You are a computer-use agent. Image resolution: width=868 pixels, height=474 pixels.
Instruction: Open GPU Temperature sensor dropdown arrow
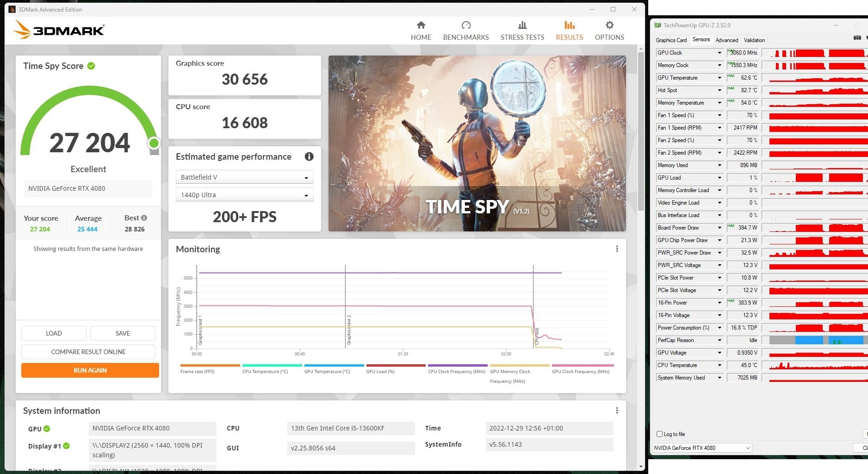(719, 78)
